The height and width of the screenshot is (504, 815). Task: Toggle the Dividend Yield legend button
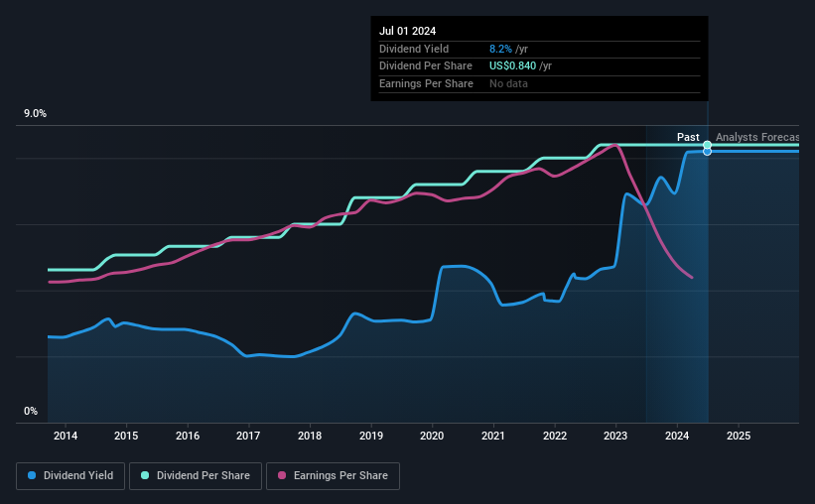[70, 476]
